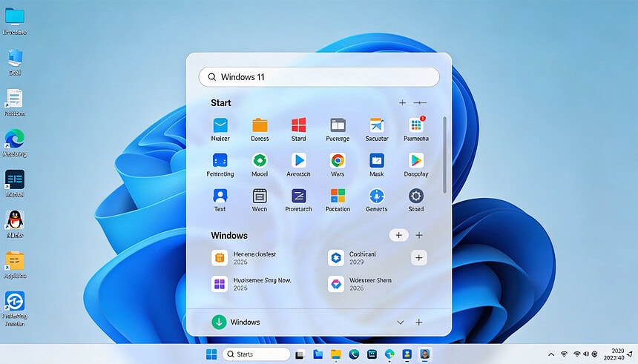This screenshot has height=364, width=638.
Task: Launch the Text contact app
Action: (220, 196)
